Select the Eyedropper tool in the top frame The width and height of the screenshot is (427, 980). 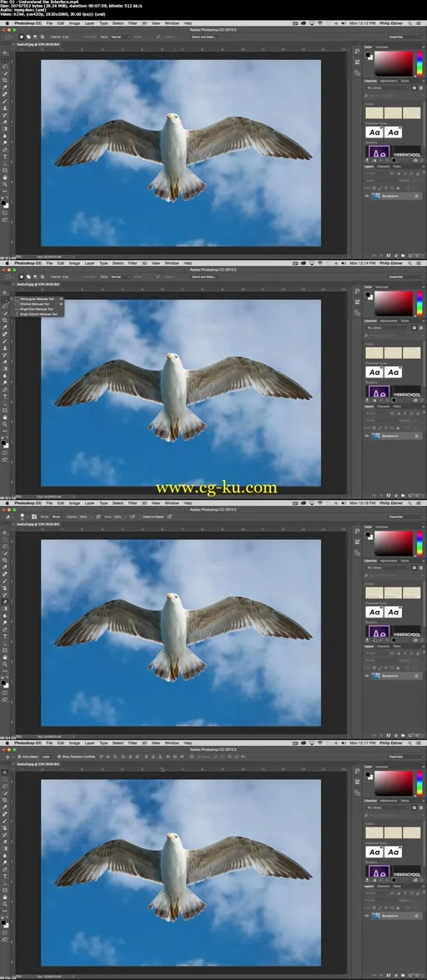pos(4,87)
